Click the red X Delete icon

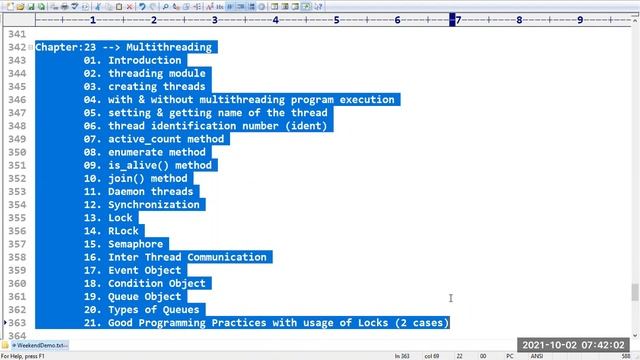pos(129,7)
